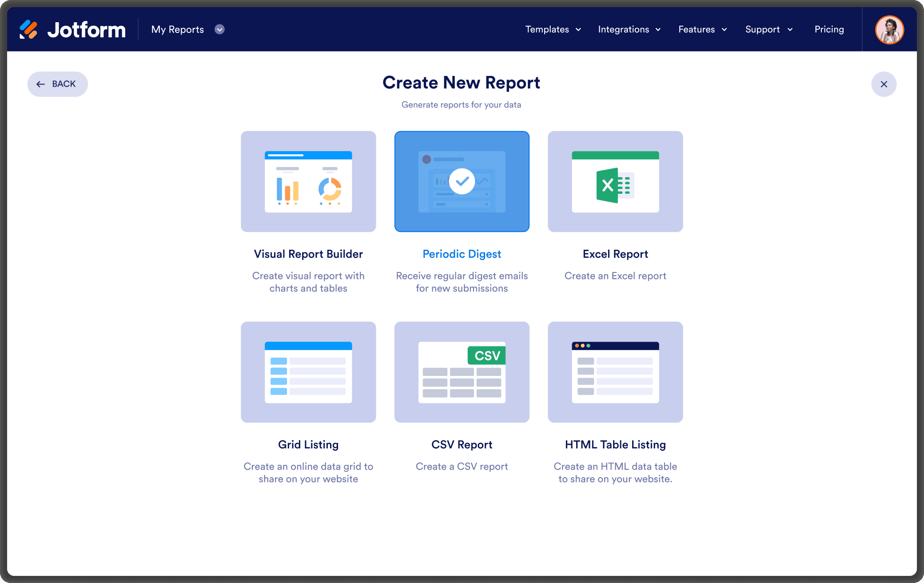The height and width of the screenshot is (583, 924).
Task: Open the user profile avatar
Action: (x=889, y=30)
